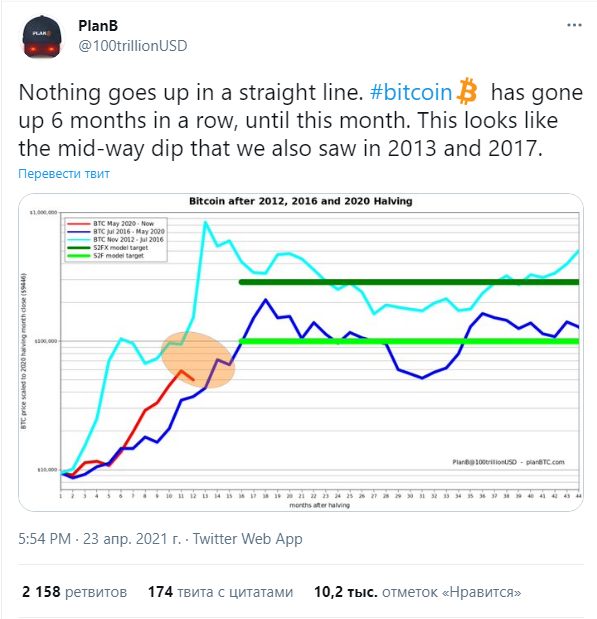
Task: Open the 174 quote tweets list
Action: coord(220,592)
